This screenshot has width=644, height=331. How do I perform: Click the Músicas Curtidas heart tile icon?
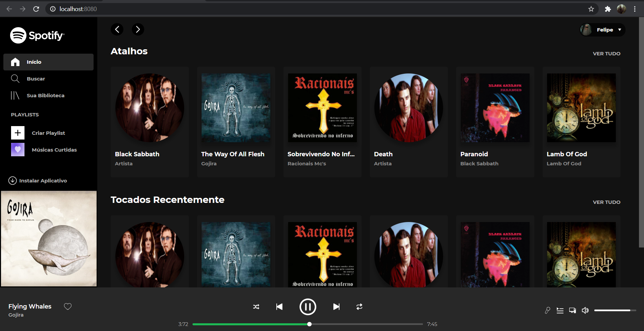18,150
